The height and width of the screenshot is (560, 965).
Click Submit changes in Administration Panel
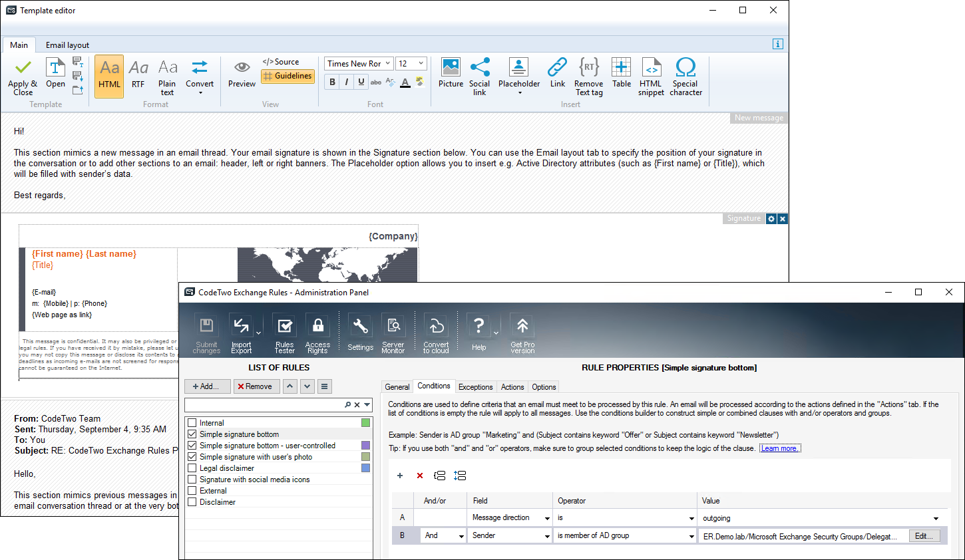pos(206,333)
